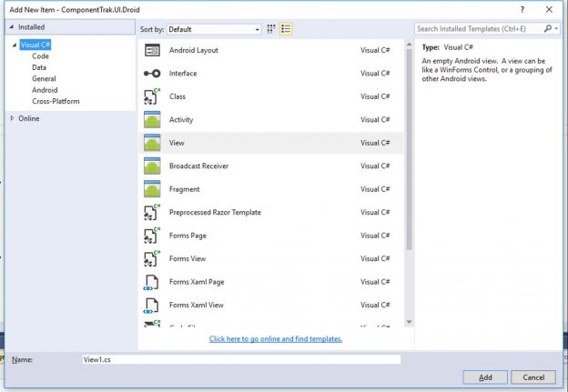568x392 pixels.
Task: Expand the Online section arrow
Action: [x=12, y=118]
